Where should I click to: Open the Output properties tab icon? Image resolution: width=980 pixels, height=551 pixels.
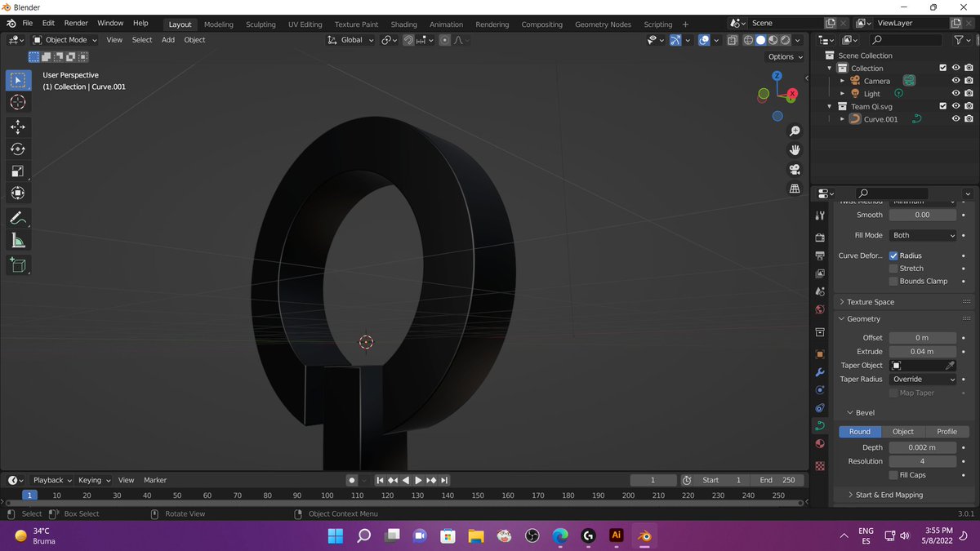pyautogui.click(x=820, y=256)
